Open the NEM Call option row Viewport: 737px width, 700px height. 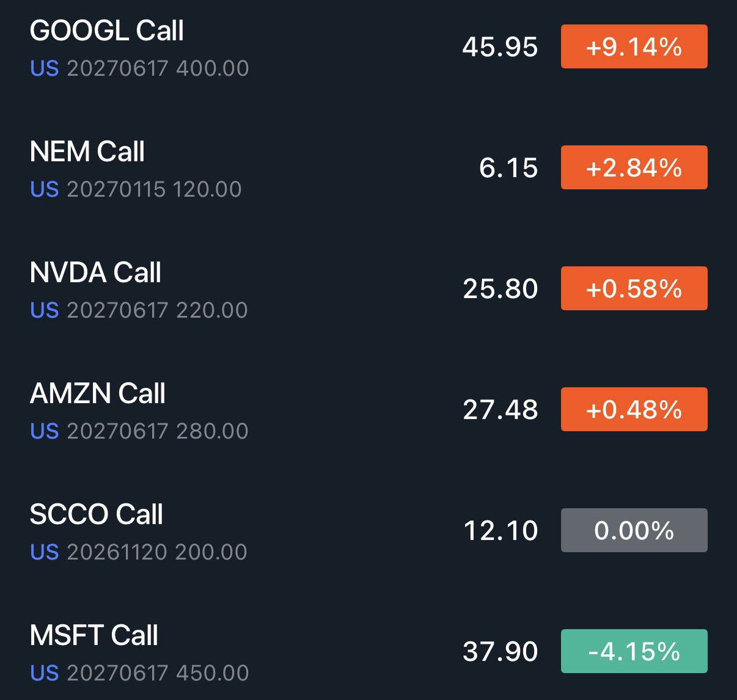click(x=369, y=168)
